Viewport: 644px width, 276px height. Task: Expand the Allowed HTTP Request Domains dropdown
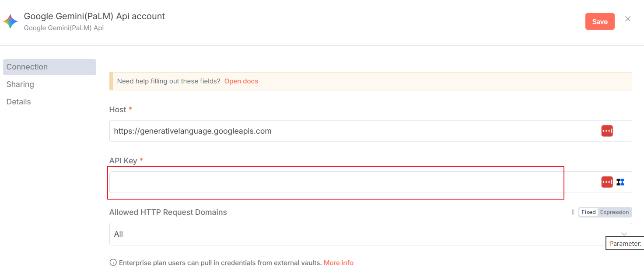click(371, 234)
